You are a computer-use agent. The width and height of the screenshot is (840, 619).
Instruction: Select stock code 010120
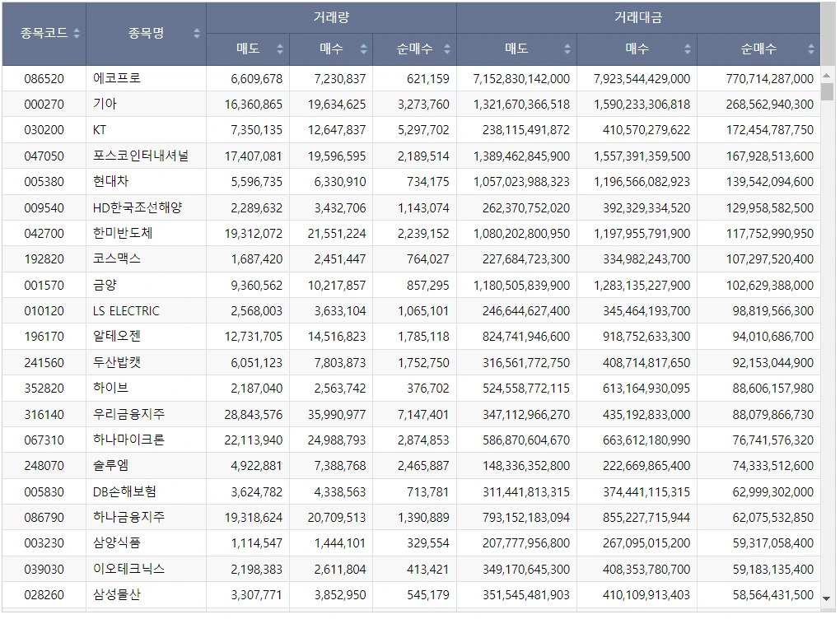click(x=44, y=312)
